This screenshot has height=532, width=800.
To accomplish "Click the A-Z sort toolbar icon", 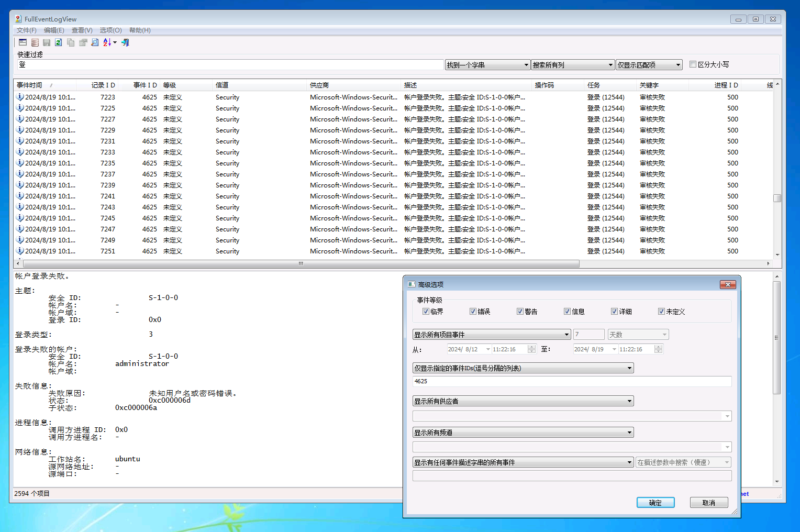I will 107,42.
